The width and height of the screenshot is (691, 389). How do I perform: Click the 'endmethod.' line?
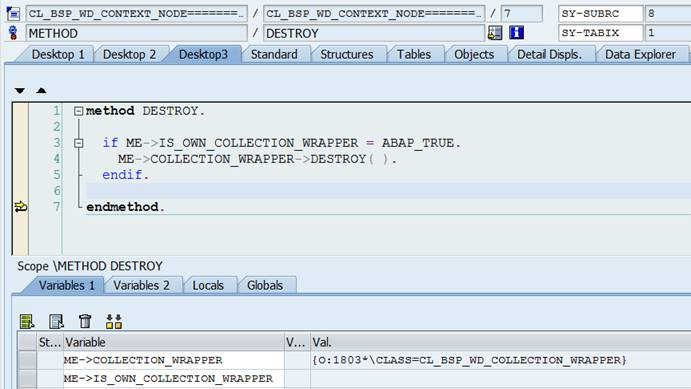(x=126, y=207)
